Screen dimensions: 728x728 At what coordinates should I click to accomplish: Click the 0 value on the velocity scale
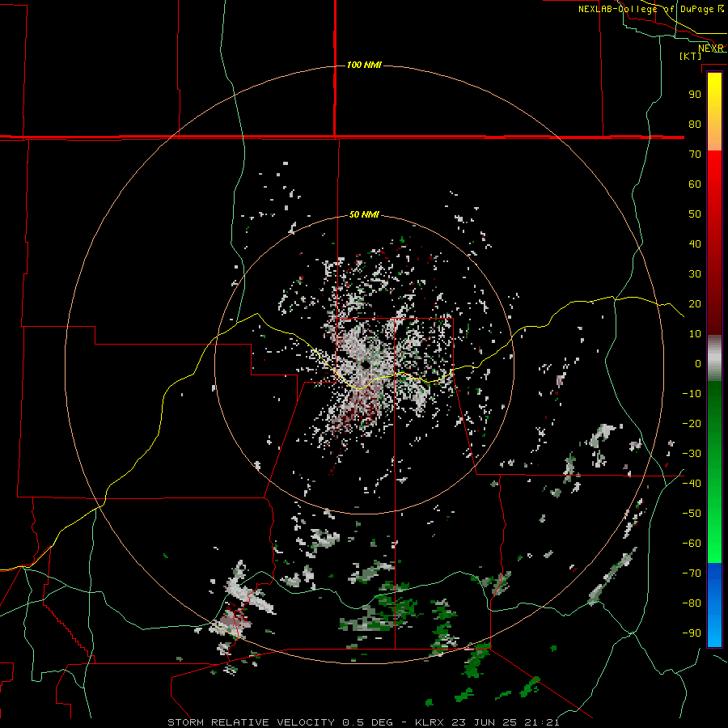click(x=698, y=364)
